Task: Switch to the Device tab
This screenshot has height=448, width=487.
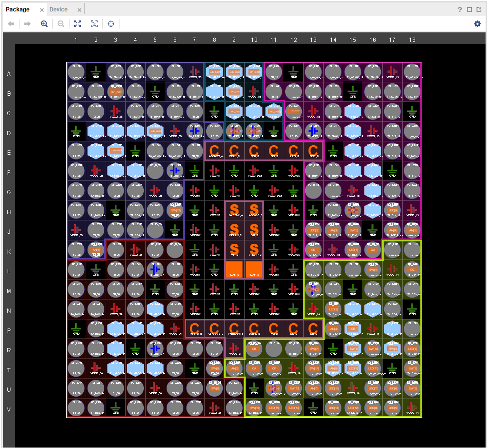Action: click(59, 10)
